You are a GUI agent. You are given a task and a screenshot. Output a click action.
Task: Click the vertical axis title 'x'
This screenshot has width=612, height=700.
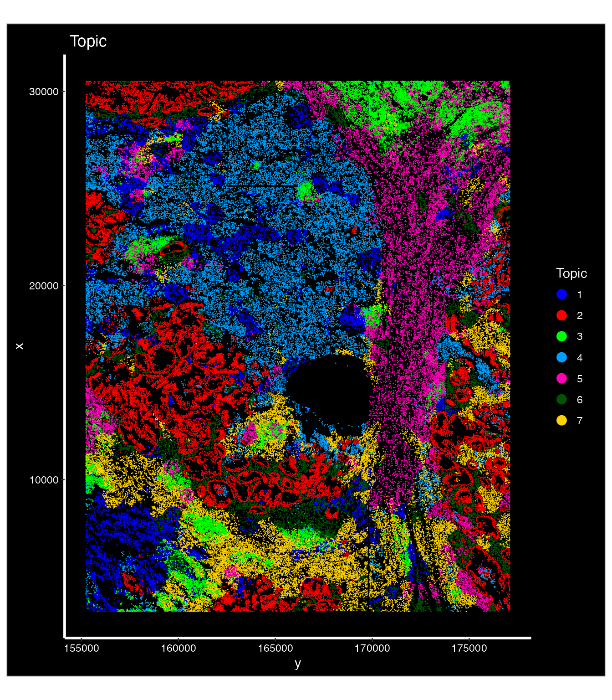(19, 346)
